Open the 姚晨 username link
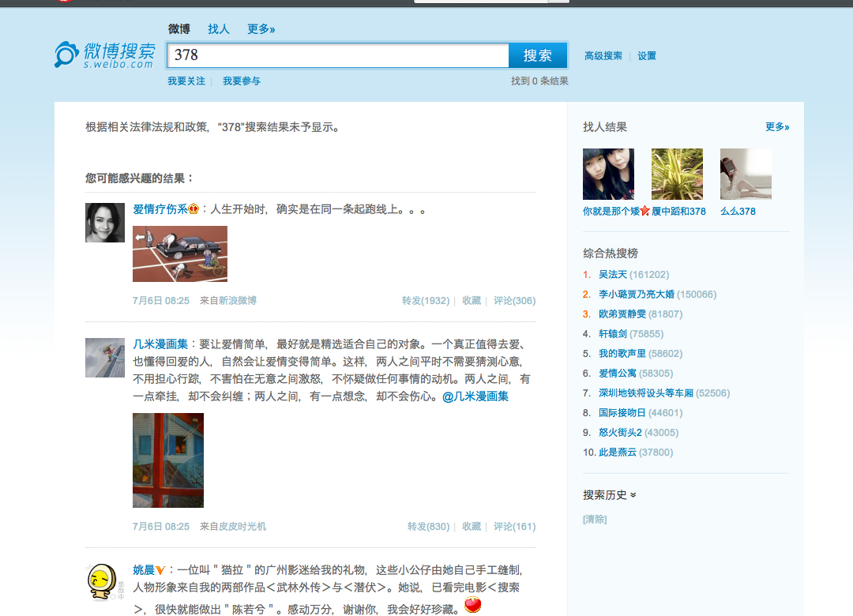 pyautogui.click(x=144, y=570)
